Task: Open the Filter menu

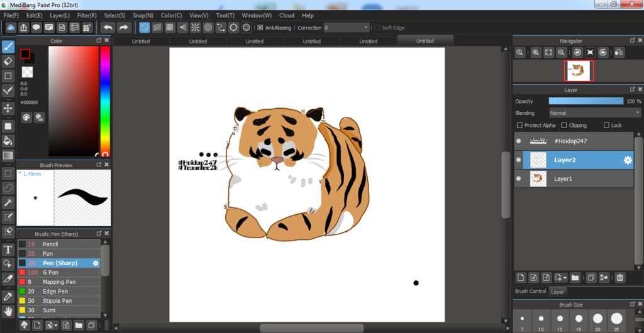Action: coord(87,15)
